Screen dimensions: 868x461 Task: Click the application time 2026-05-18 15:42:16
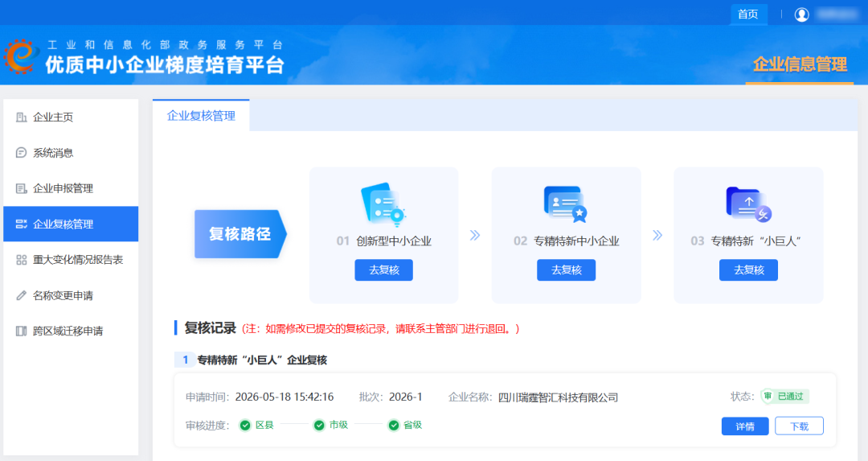285,397
